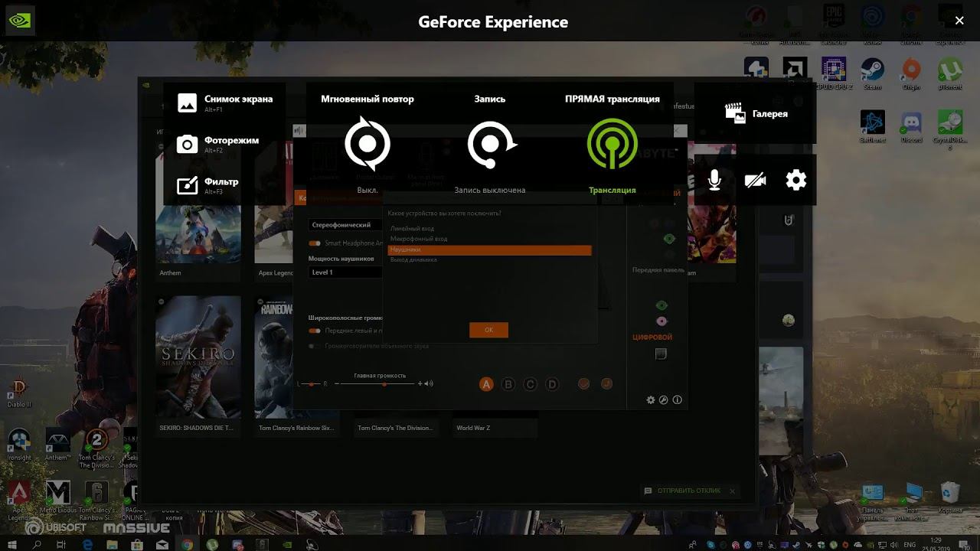Viewport: 980px width, 551px height.
Task: Open the Origin desktop shortcut
Action: [x=911, y=74]
